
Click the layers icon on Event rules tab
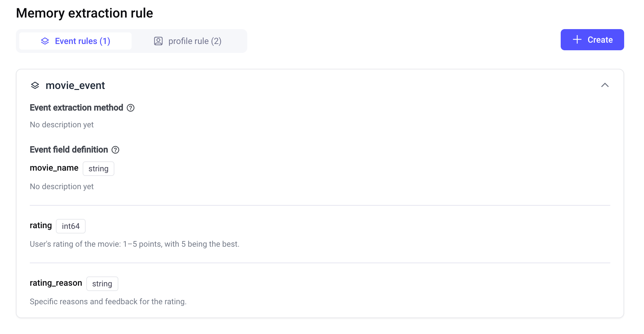45,41
